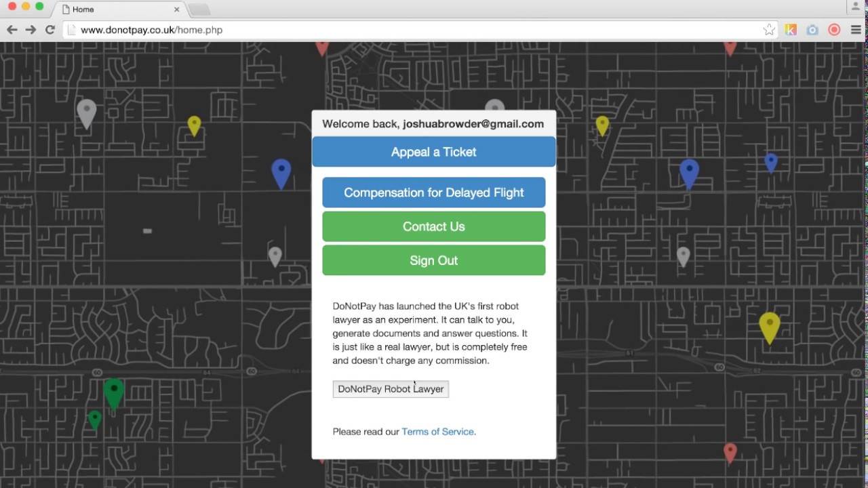Choose Compensation for Delayed Flight
This screenshot has width=868, height=488.
(434, 192)
